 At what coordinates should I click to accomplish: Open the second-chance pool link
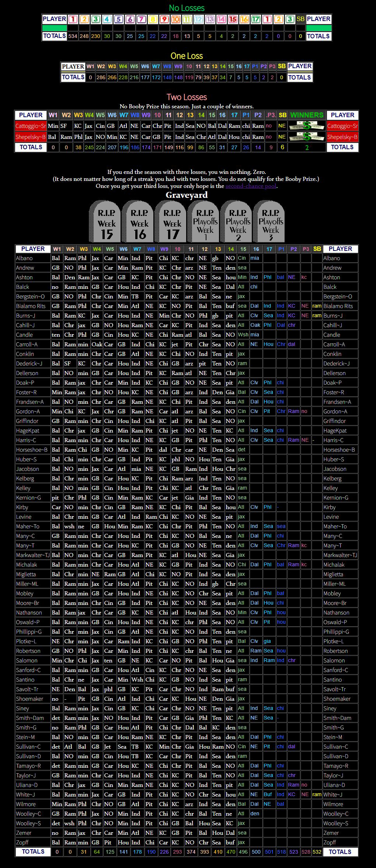(x=251, y=186)
